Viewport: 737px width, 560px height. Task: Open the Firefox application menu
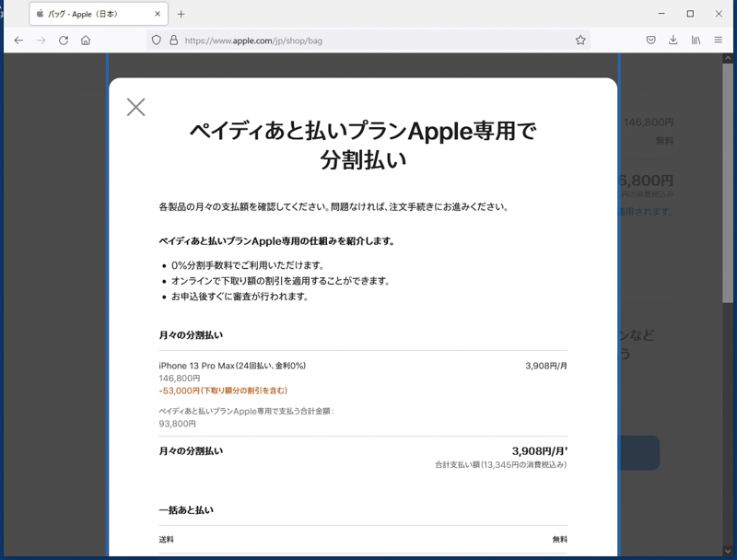pos(719,41)
